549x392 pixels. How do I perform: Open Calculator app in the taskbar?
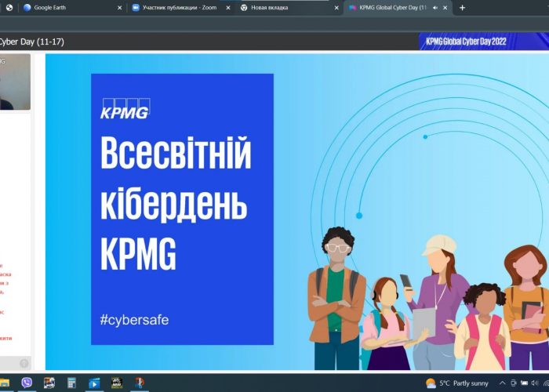(x=71, y=383)
